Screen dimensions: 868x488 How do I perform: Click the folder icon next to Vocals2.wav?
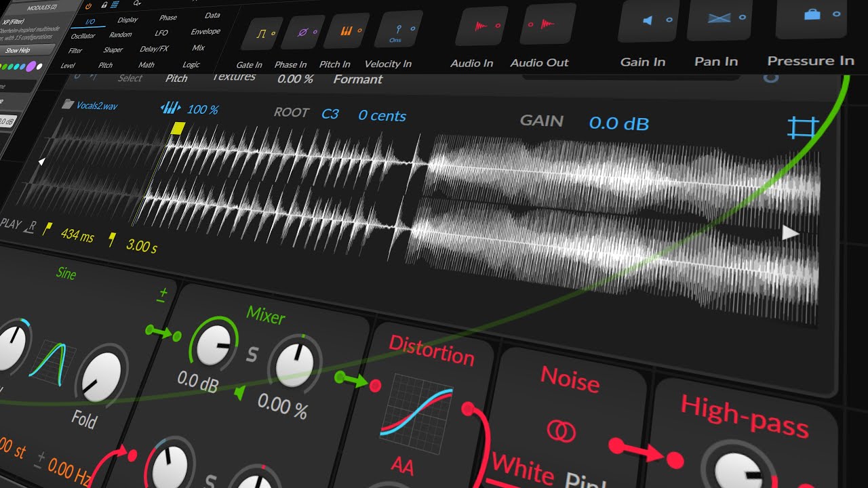[67, 104]
